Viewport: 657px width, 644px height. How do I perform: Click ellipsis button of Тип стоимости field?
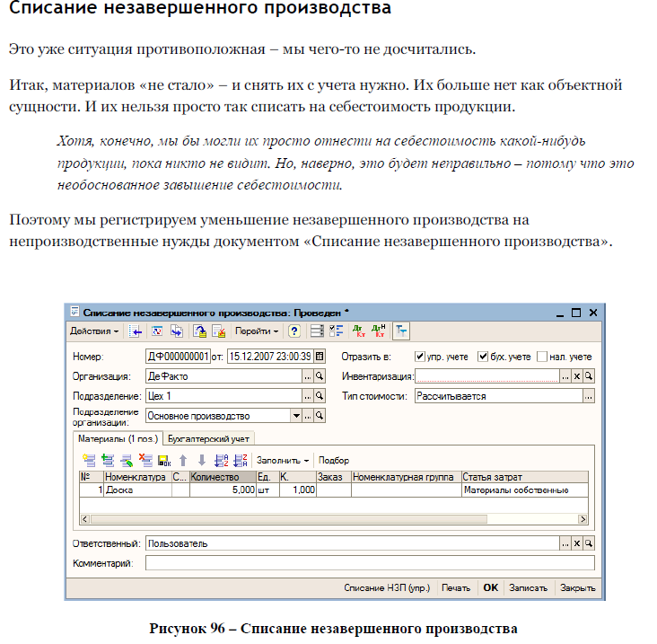click(x=589, y=396)
